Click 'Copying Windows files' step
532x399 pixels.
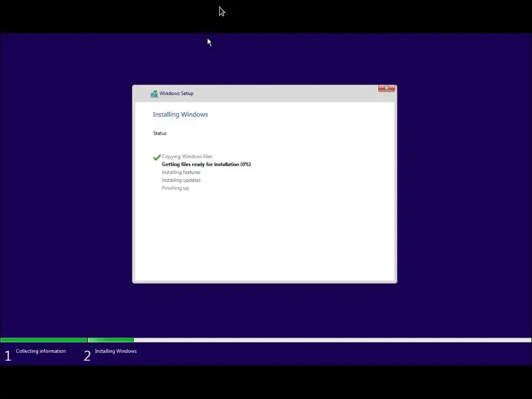pos(187,156)
